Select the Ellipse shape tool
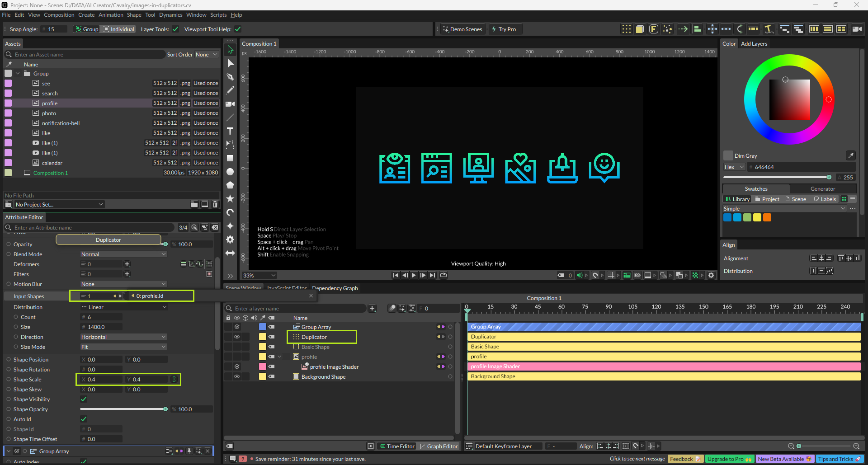The width and height of the screenshot is (868, 465). [x=230, y=172]
